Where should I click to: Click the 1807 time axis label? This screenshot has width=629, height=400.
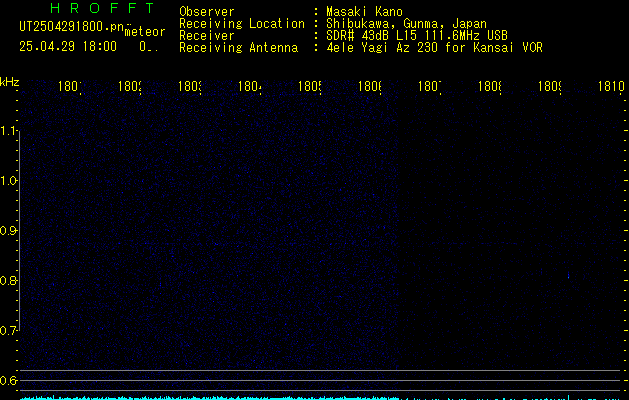pyautogui.click(x=430, y=86)
